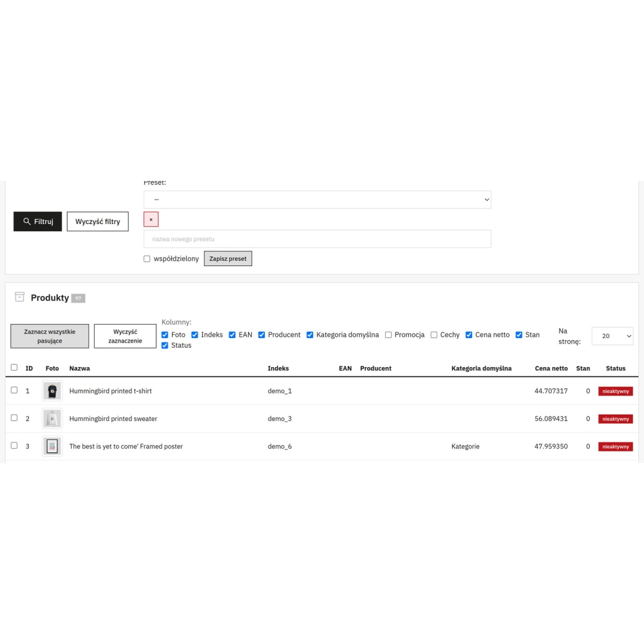Click 'The best is yet to come' Framed poster
The width and height of the screenshot is (644, 644).
(126, 446)
